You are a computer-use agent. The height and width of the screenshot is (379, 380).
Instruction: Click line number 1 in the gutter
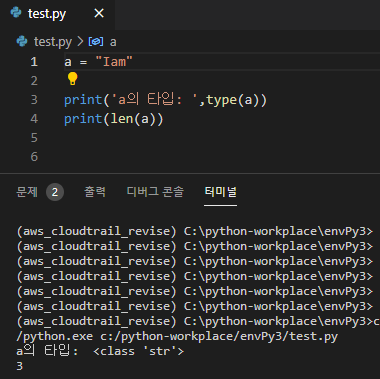coord(34,62)
